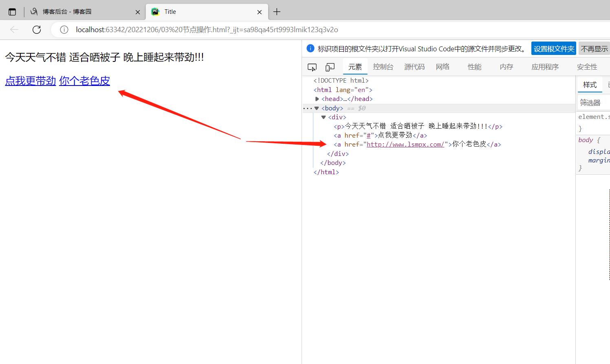Image resolution: width=610 pixels, height=364 pixels.
Task: View site information icon in address bar
Action: coord(64,30)
